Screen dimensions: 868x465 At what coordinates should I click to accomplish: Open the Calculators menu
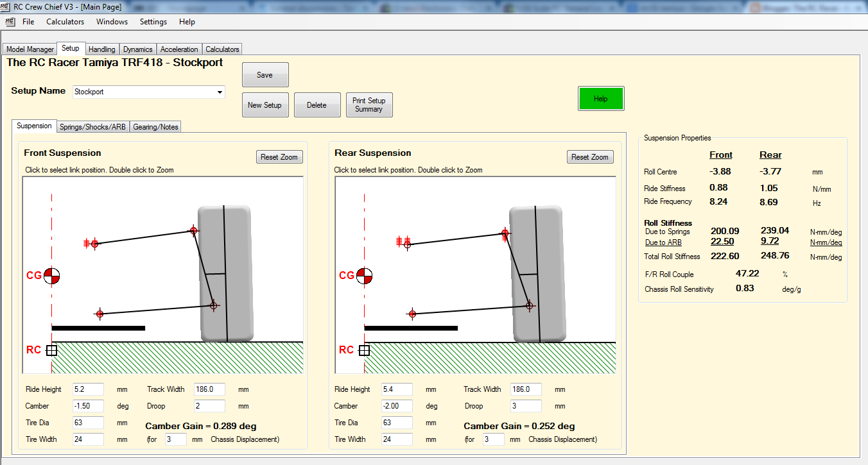click(65, 22)
